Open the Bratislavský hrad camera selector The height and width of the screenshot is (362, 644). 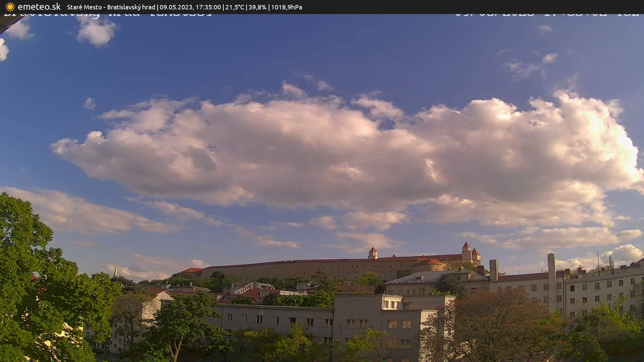point(131,7)
